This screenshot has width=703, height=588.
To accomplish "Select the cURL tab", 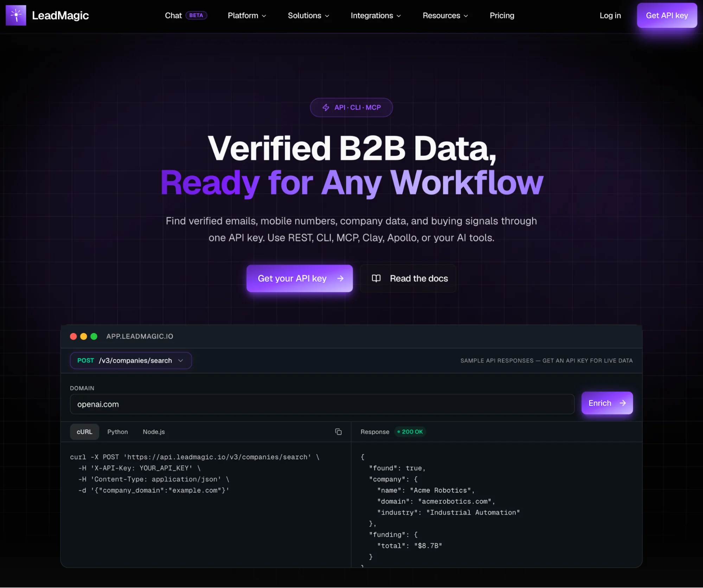I will click(x=84, y=432).
